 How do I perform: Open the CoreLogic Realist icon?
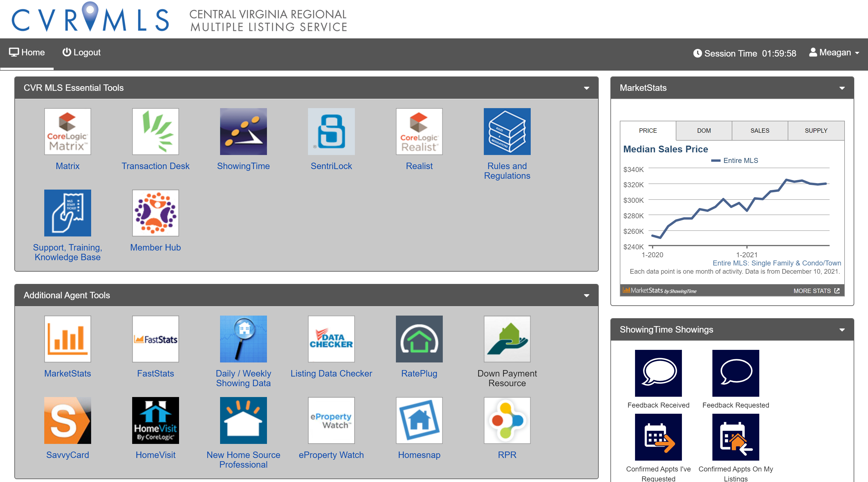coord(419,131)
